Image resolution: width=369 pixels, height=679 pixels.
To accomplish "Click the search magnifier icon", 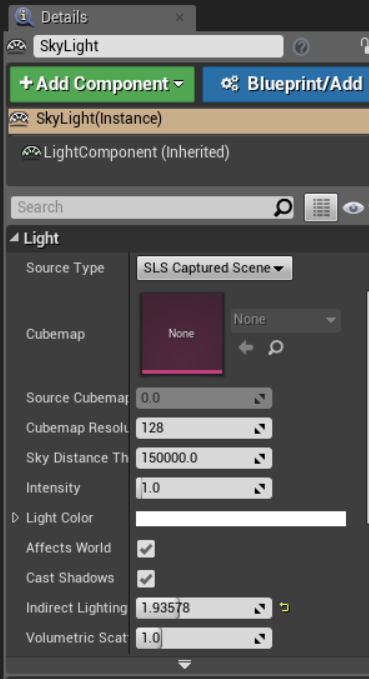I will [283, 207].
